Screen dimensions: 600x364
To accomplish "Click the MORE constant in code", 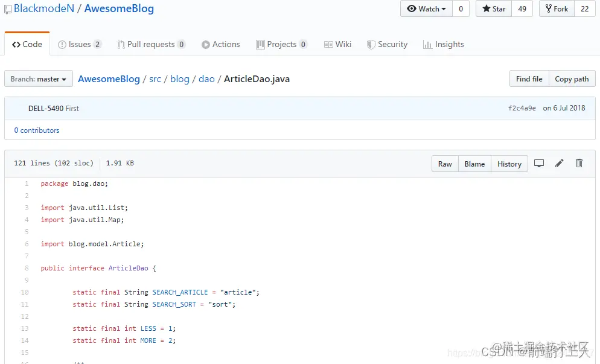I will click(x=148, y=340).
